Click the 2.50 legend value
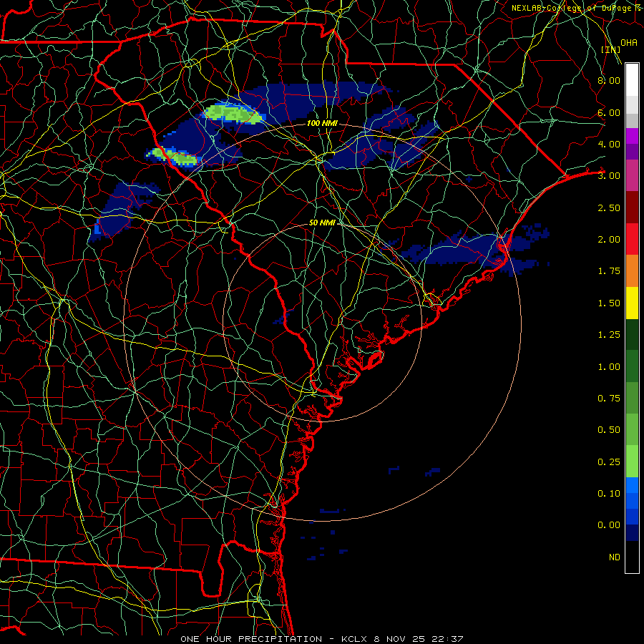 coord(609,208)
